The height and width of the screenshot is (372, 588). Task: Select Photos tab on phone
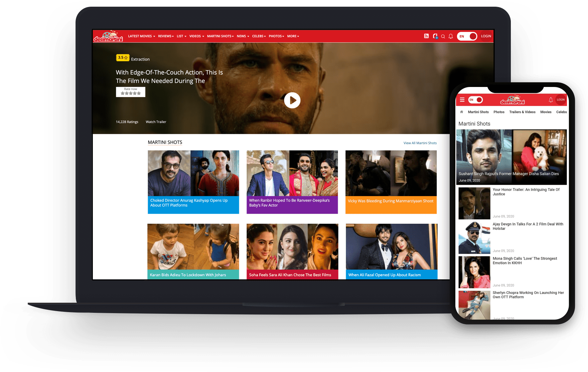pos(499,112)
